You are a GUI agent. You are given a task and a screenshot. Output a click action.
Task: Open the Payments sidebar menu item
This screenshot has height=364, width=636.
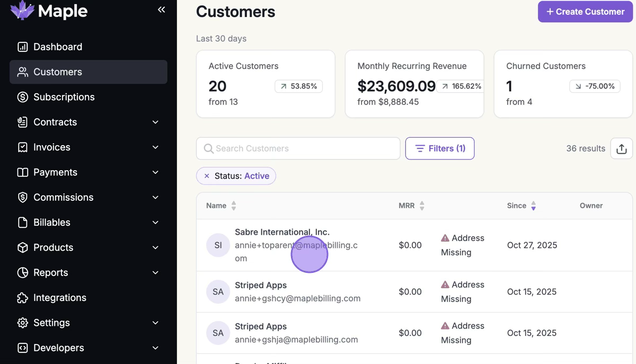(55, 172)
